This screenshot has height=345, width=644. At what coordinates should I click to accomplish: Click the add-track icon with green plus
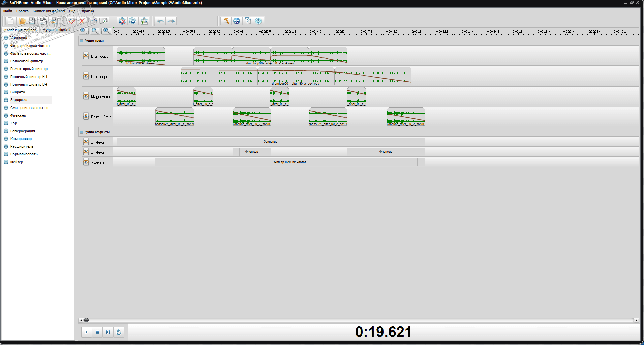click(104, 21)
